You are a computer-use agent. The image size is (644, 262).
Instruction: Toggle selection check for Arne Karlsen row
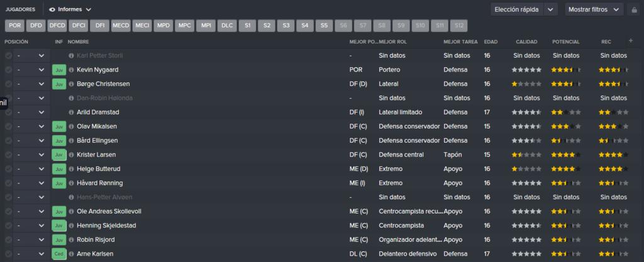coord(8,254)
